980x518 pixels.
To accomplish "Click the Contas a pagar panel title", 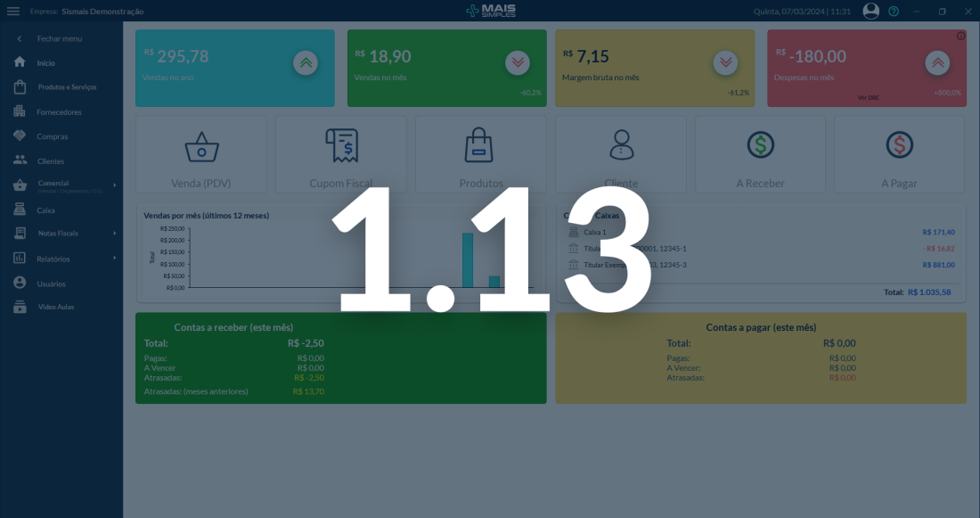I will tap(761, 327).
